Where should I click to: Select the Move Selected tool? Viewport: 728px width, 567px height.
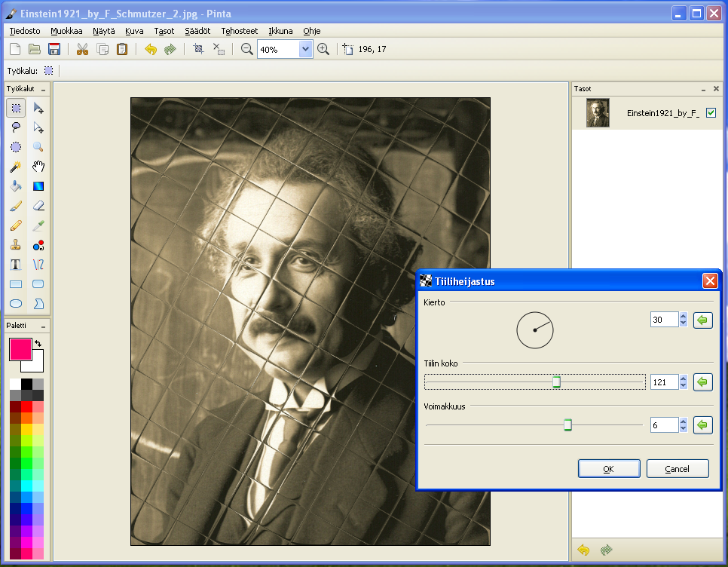[38, 109]
